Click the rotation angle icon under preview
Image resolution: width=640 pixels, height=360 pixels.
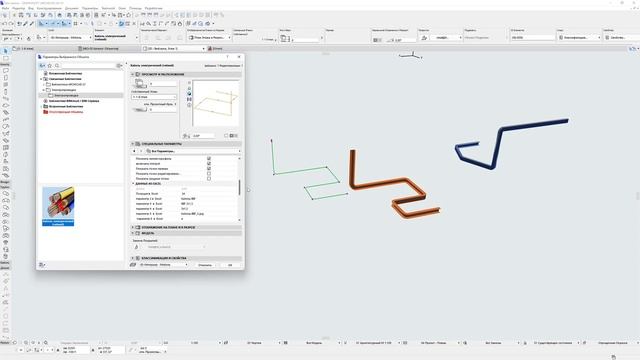[186, 136]
